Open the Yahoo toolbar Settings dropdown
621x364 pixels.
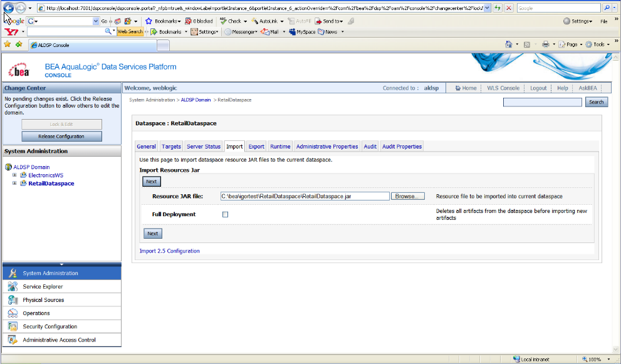pos(204,32)
